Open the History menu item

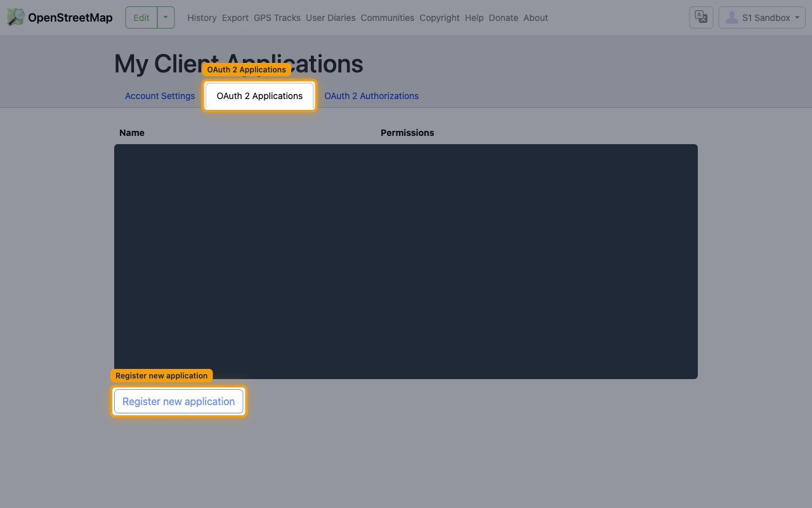(x=202, y=18)
